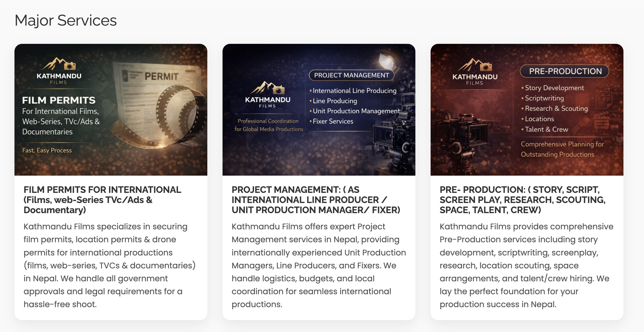The width and height of the screenshot is (644, 332).
Task: Open the Pre-Production card heading
Action: pyautogui.click(x=522, y=200)
